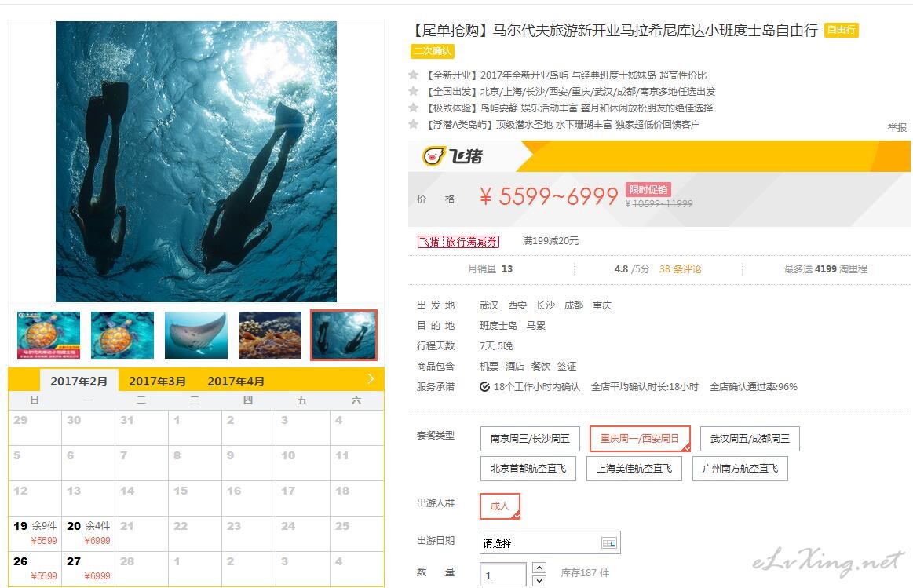Decrease quantity with the down arrow
Image resolution: width=913 pixels, height=588 pixels.
point(539,580)
